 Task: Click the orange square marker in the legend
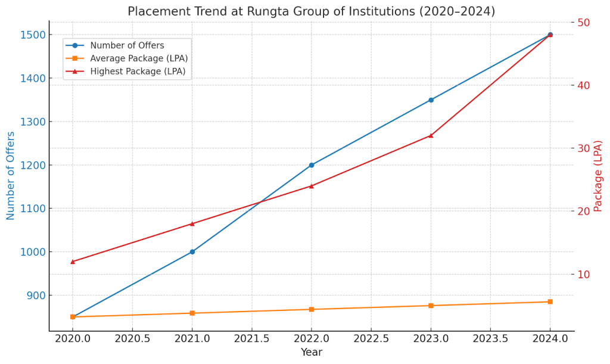tap(75, 58)
